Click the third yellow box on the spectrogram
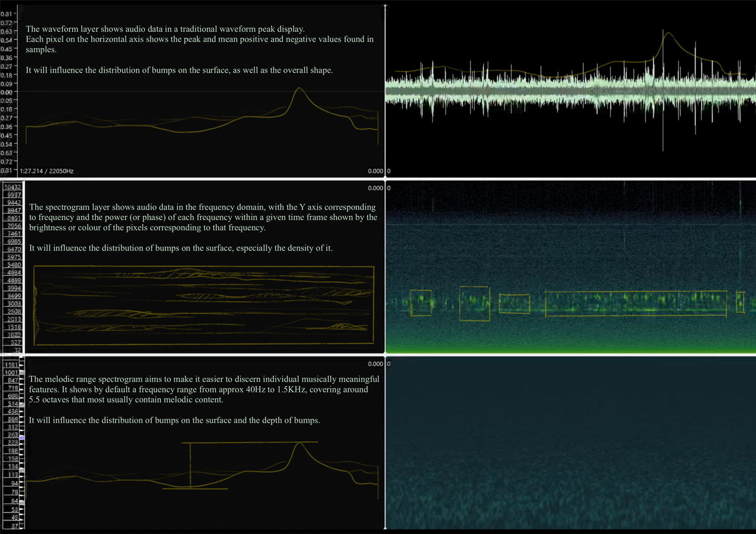The width and height of the screenshot is (756, 534). click(x=514, y=304)
